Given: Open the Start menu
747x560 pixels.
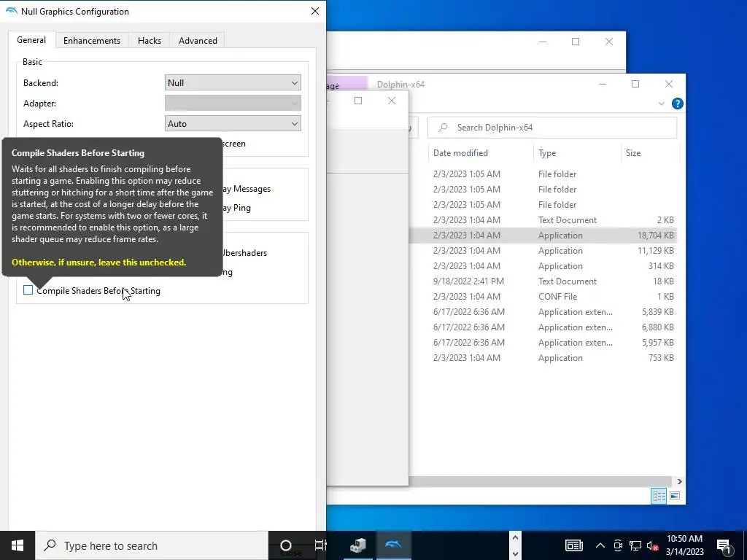Looking at the screenshot, I should [18, 545].
